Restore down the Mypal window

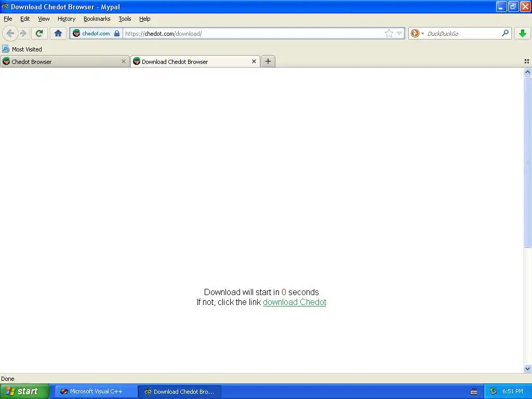(x=513, y=6)
